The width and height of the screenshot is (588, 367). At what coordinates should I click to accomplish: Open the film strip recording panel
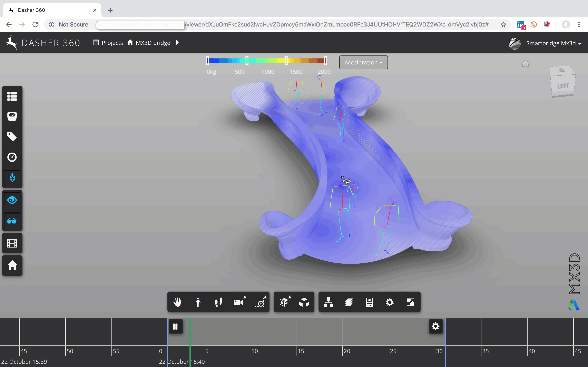click(12, 243)
